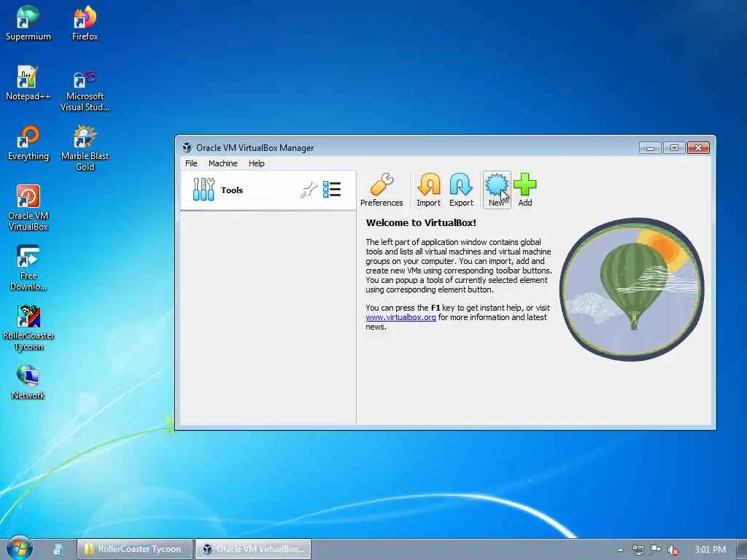Screen dimensions: 747x560
Task: Open the Windows Start menu orb
Action: (x=20, y=548)
